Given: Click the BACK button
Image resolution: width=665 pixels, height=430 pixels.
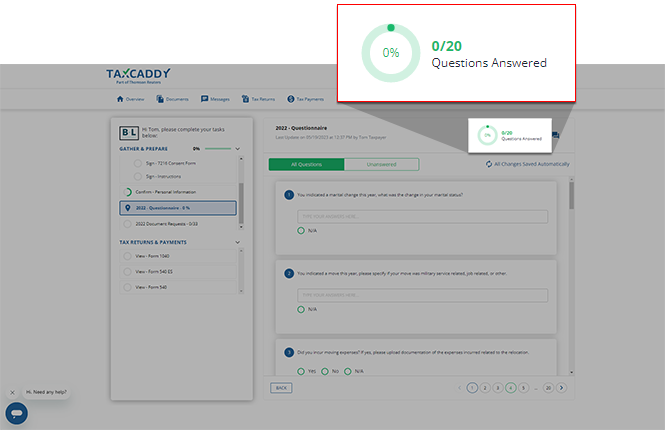Looking at the screenshot, I should 281,388.
